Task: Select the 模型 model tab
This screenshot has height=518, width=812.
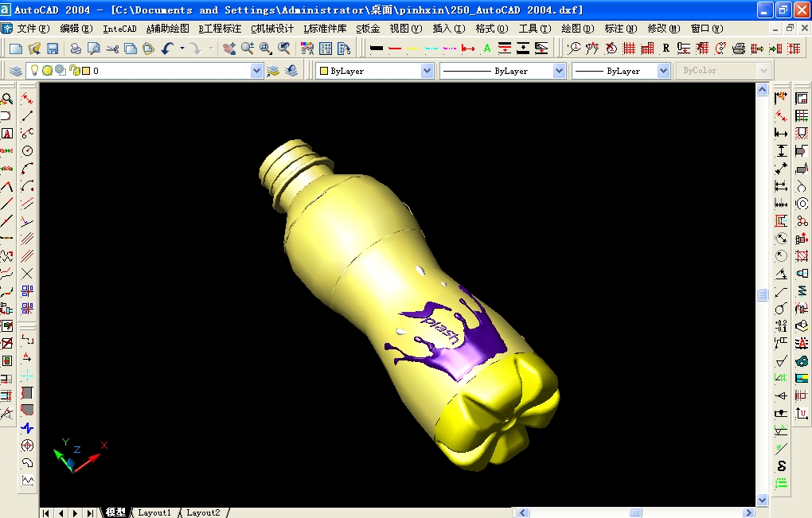Action: pyautogui.click(x=116, y=512)
